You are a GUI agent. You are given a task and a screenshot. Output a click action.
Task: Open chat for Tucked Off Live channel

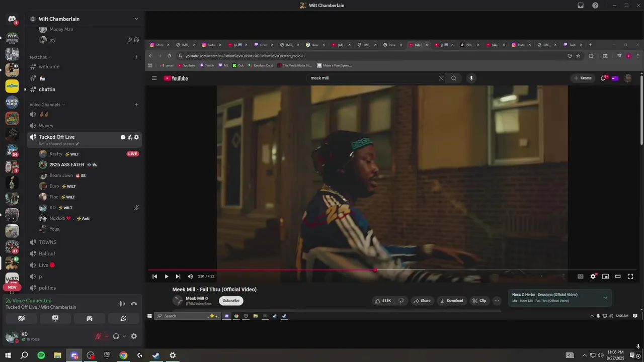(123, 137)
